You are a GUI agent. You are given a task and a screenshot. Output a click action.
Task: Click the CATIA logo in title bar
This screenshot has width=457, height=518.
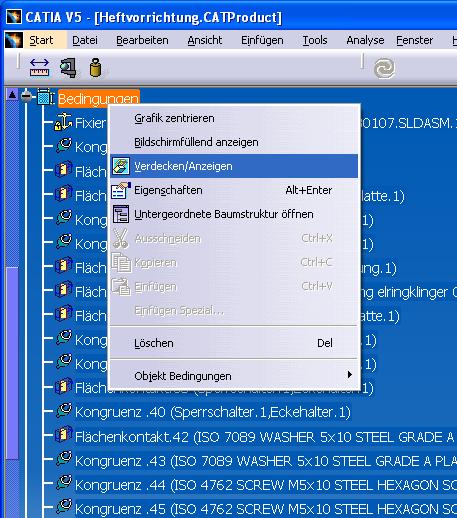pyautogui.click(x=14, y=17)
